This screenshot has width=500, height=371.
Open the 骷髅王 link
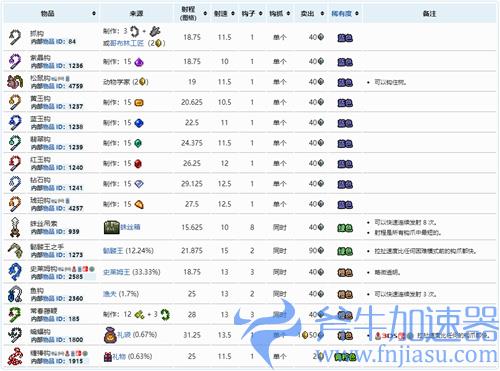click(113, 251)
